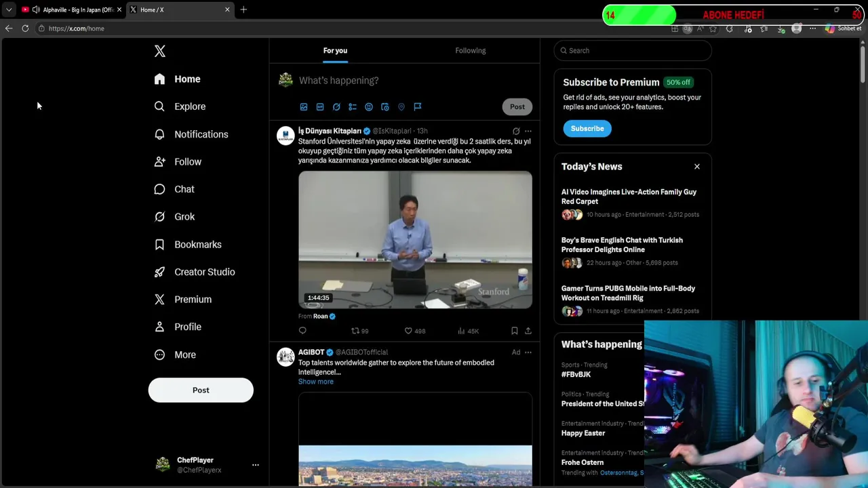The width and height of the screenshot is (868, 488).
Task: Switch to the For you tab
Action: tap(335, 50)
